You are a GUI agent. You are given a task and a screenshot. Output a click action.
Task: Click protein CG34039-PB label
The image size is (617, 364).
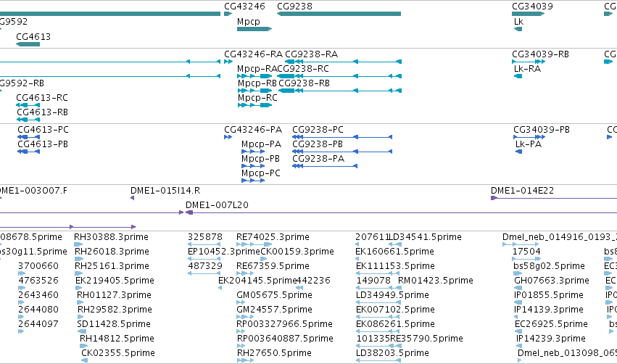542,130
